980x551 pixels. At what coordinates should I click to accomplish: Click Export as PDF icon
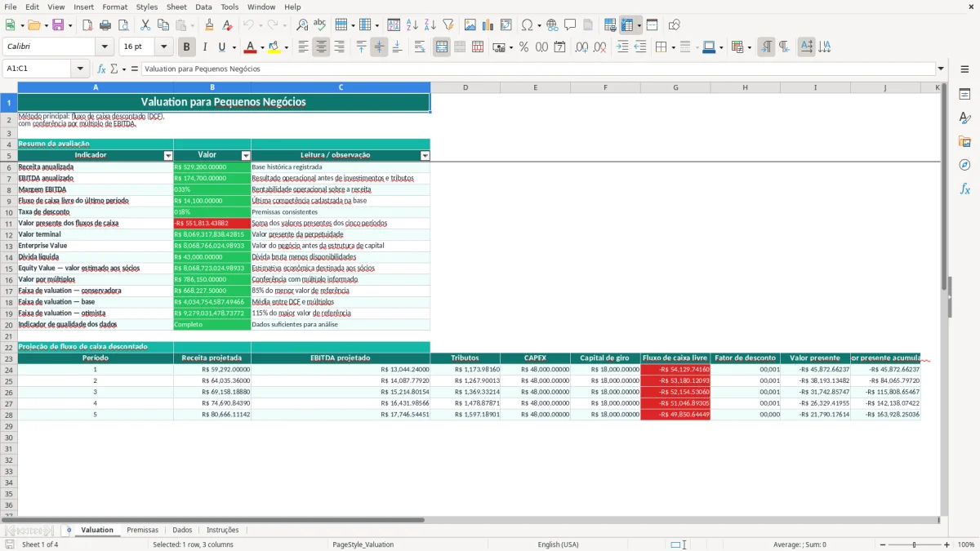pos(87,25)
